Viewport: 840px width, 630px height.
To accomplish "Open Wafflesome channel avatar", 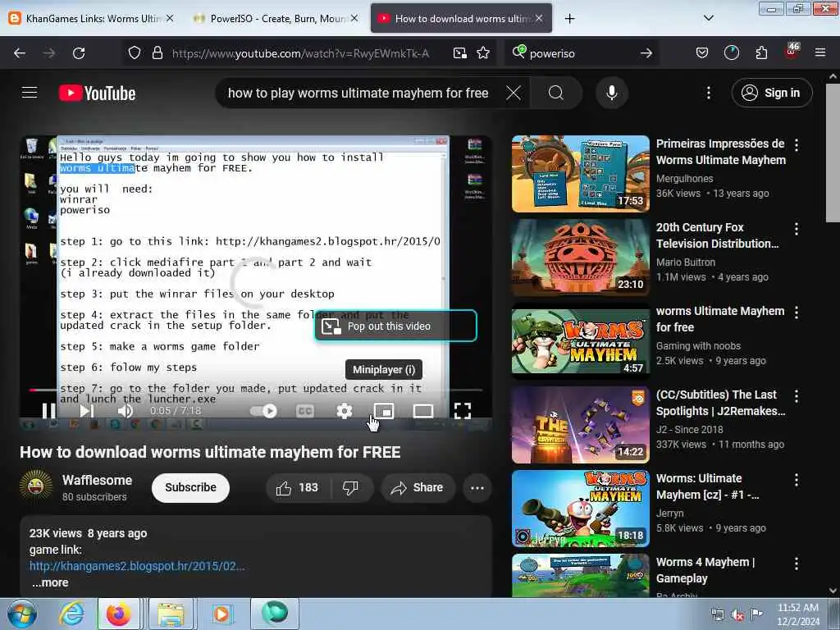I will tap(36, 486).
